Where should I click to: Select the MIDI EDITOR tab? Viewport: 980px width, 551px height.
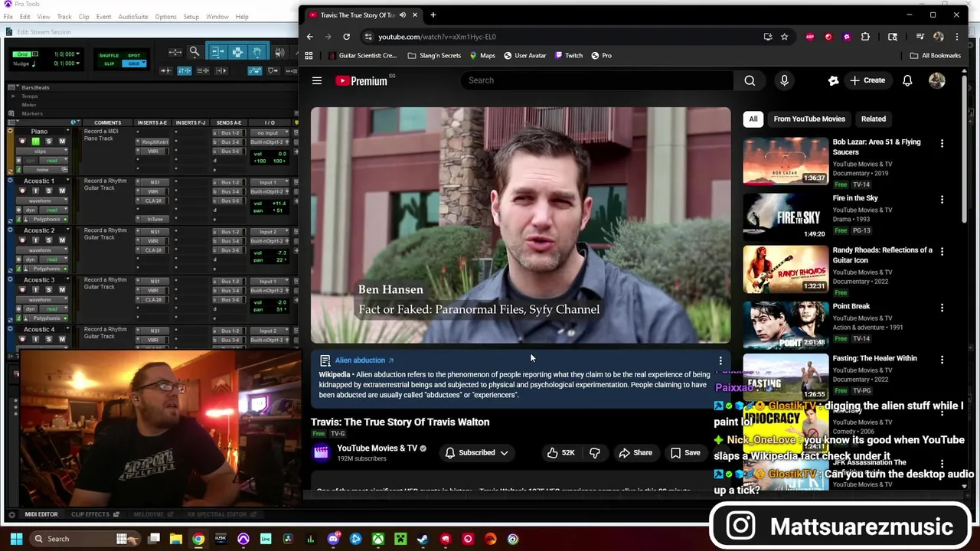pos(41,514)
